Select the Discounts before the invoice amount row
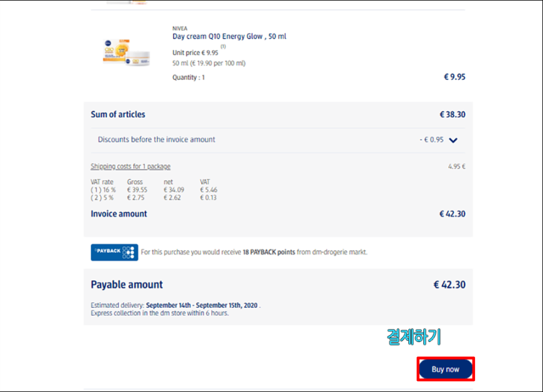This screenshot has width=543, height=392. point(278,140)
